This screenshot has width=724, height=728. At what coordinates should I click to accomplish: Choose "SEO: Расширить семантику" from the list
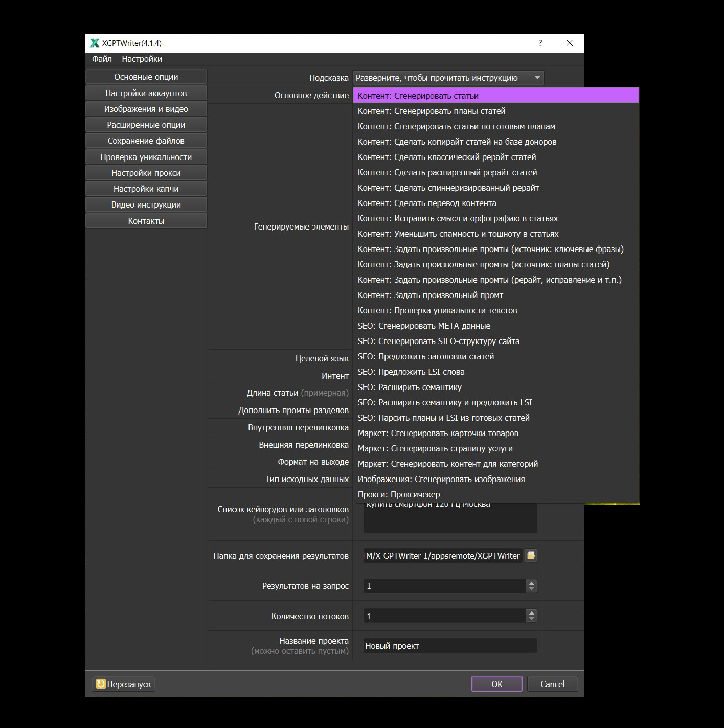pos(409,388)
